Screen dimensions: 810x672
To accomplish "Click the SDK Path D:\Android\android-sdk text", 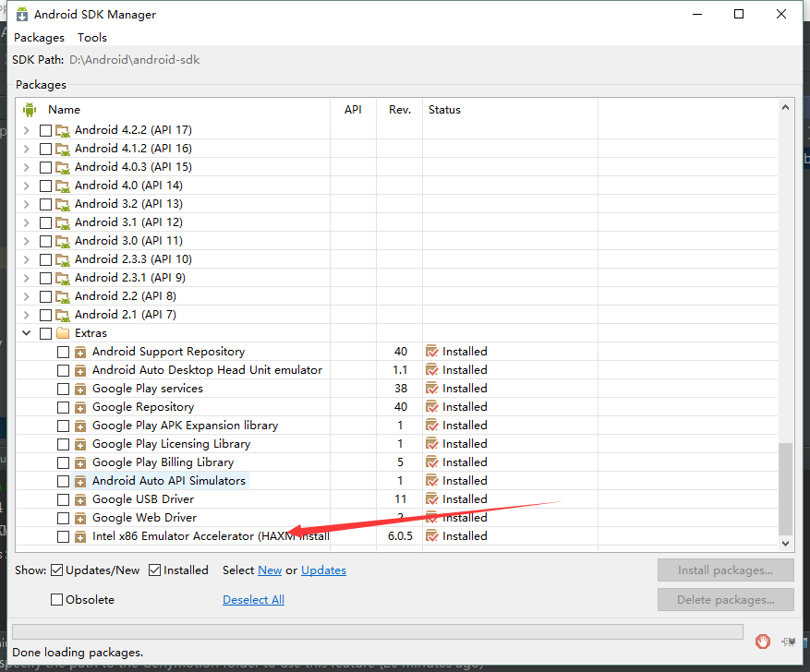I will (134, 60).
